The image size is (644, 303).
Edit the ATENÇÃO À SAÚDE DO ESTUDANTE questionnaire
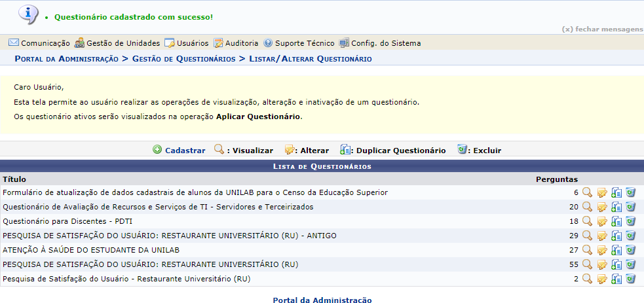(602, 250)
